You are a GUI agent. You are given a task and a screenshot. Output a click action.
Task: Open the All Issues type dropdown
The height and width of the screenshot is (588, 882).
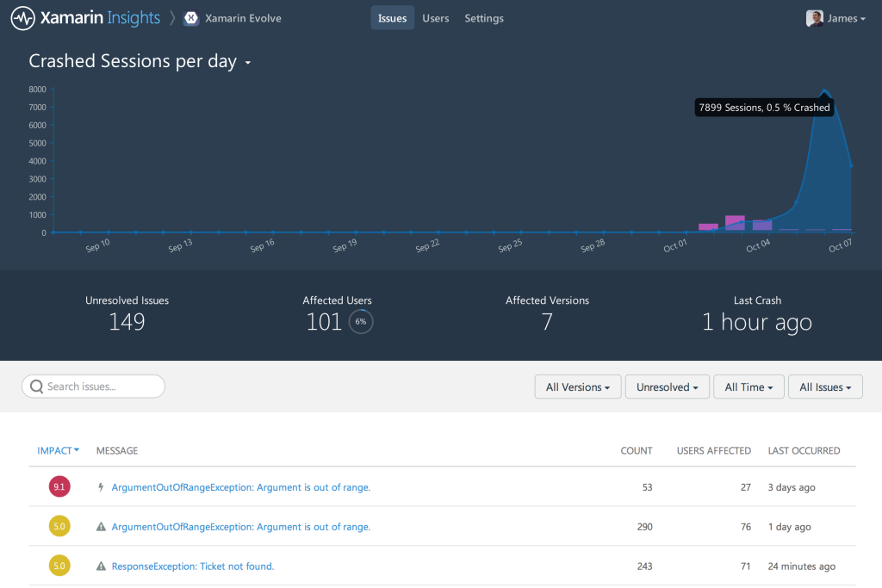point(825,387)
